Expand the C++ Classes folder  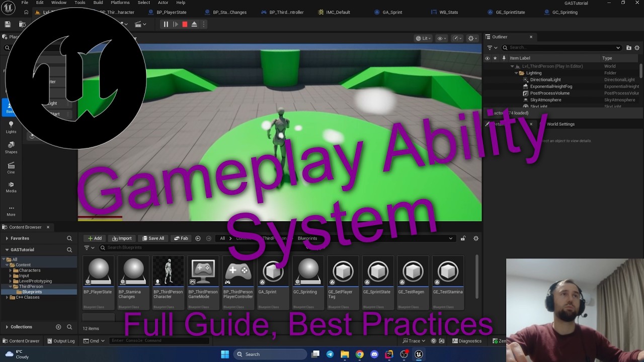point(7,297)
